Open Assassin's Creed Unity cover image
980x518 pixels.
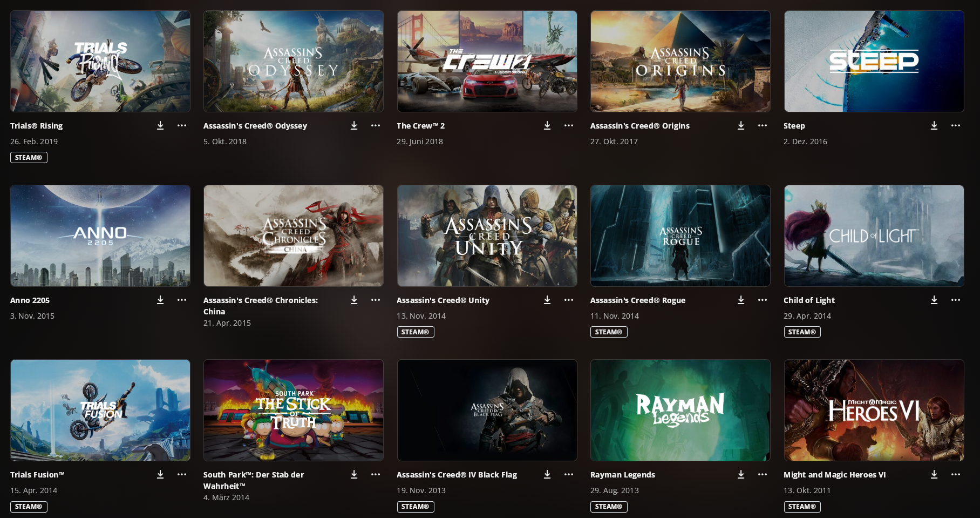point(487,236)
